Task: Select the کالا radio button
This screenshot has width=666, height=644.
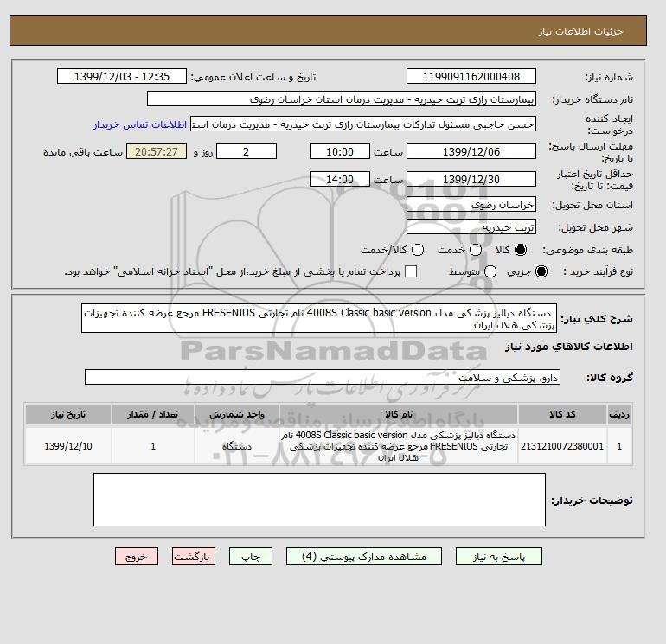Action: 521,250
